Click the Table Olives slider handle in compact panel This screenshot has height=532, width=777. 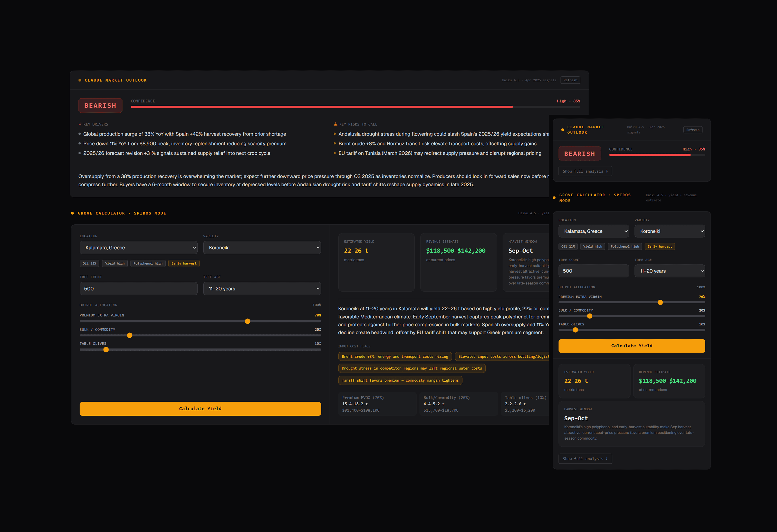[575, 330]
